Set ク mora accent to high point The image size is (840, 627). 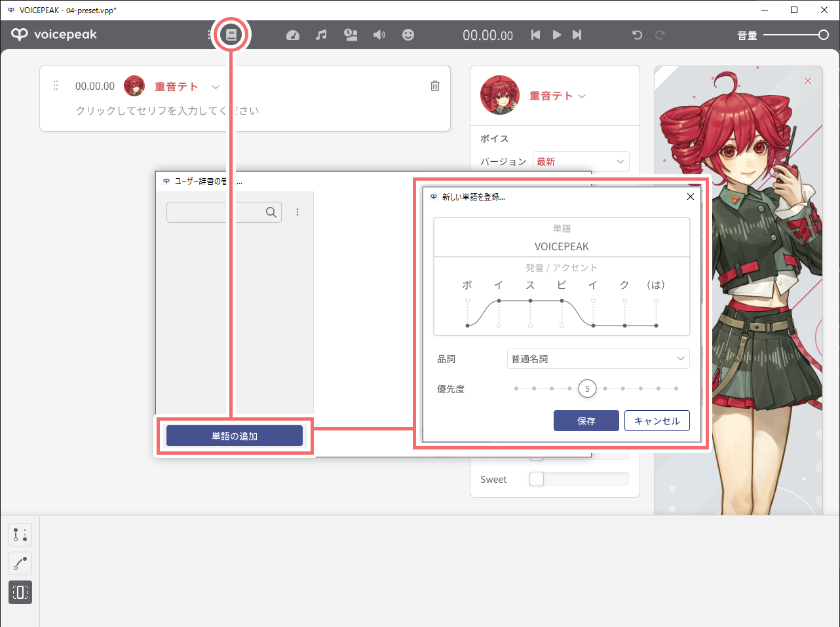(624, 301)
